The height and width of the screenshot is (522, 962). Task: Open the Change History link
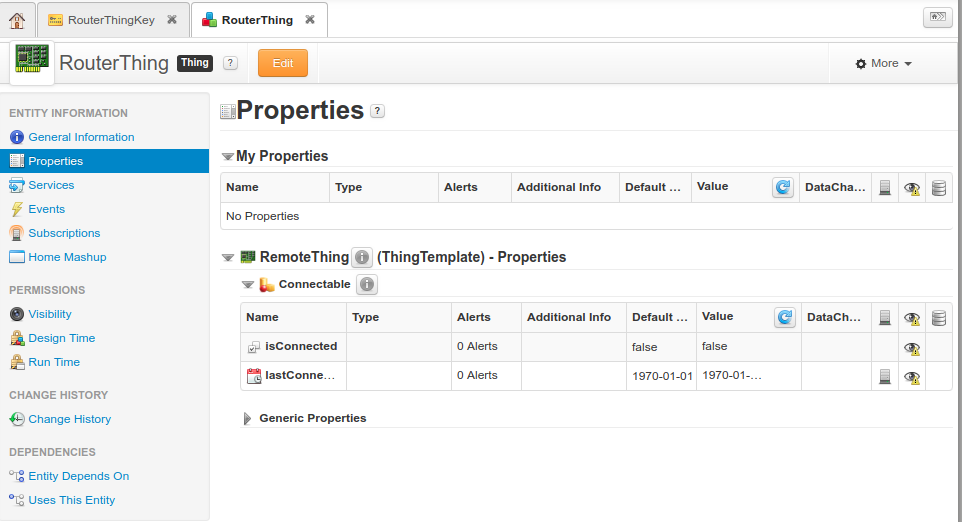pos(69,419)
